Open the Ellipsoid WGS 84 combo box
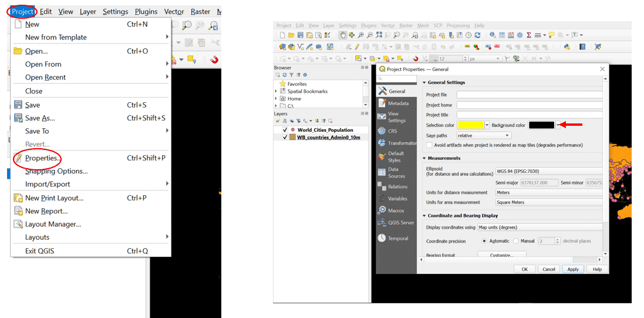 point(550,172)
